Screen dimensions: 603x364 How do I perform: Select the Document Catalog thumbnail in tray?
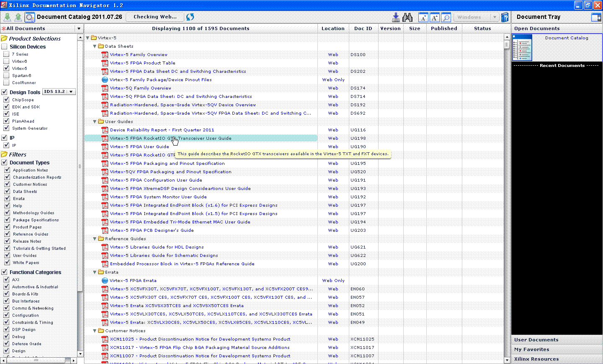coord(522,48)
